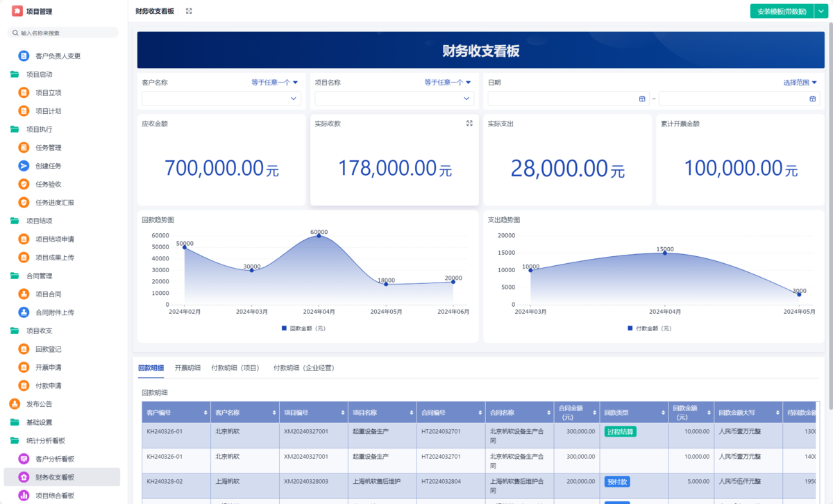The height and width of the screenshot is (504, 833).
Task: Toggle 付款金额（元） legend in expense chart
Action: 649,328
